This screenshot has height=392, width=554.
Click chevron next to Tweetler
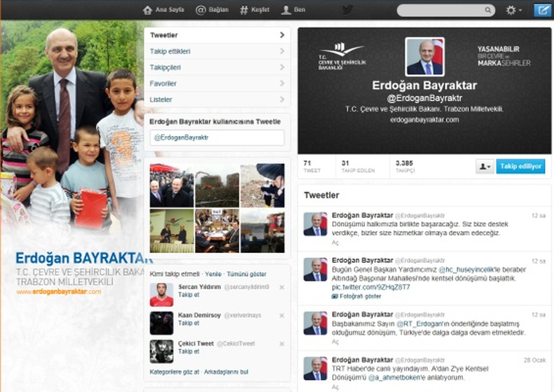(x=282, y=35)
